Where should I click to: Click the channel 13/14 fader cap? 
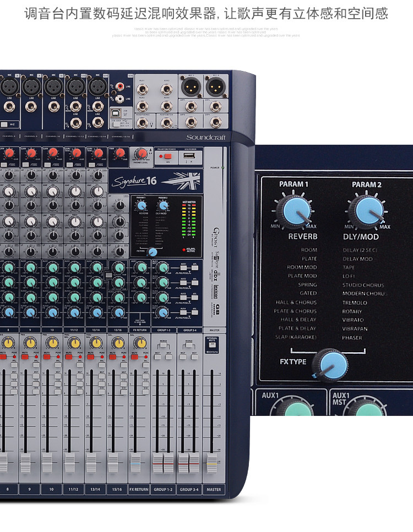[91, 463]
